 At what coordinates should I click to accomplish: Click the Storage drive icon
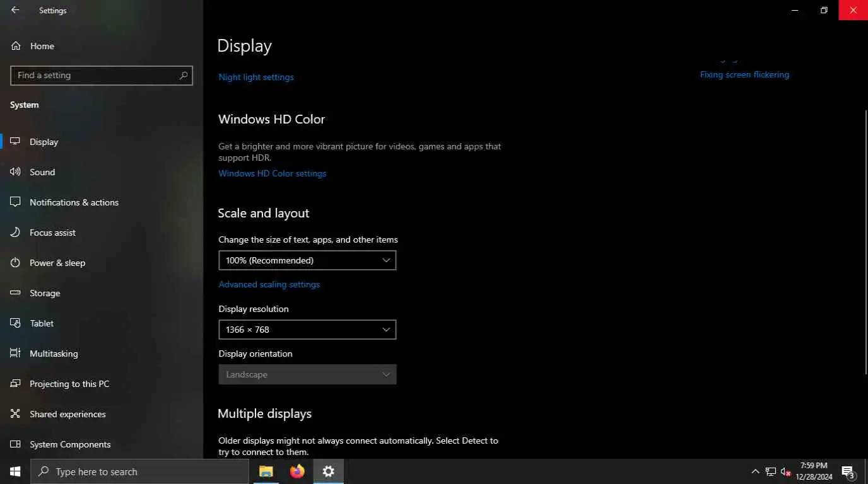coord(16,293)
